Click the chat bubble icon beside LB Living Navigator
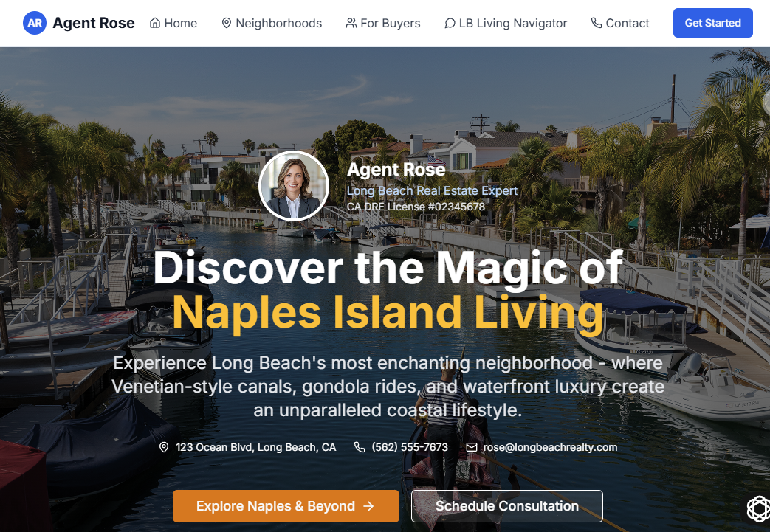This screenshot has height=532, width=770. coord(450,23)
